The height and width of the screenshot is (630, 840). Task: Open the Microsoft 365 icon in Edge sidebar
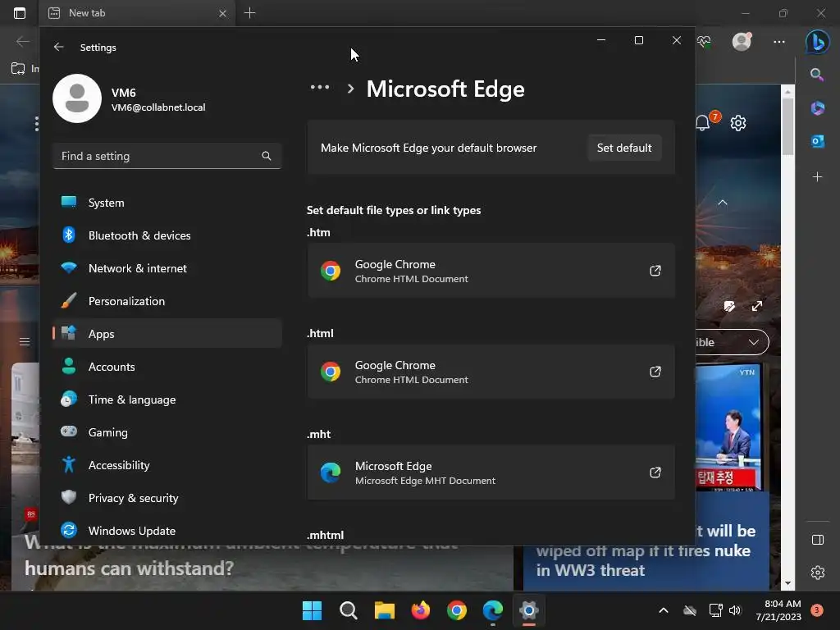click(818, 107)
